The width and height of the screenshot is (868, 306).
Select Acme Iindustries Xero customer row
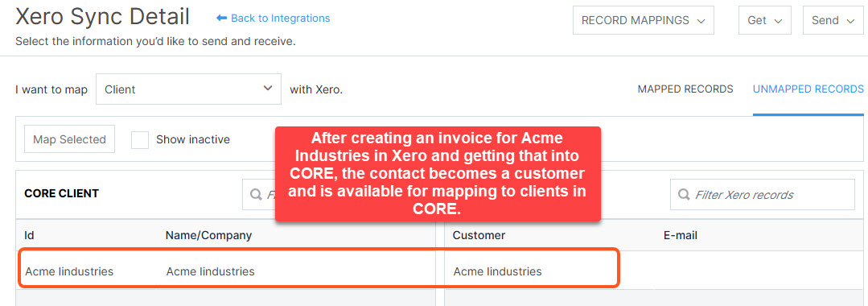[x=498, y=271]
